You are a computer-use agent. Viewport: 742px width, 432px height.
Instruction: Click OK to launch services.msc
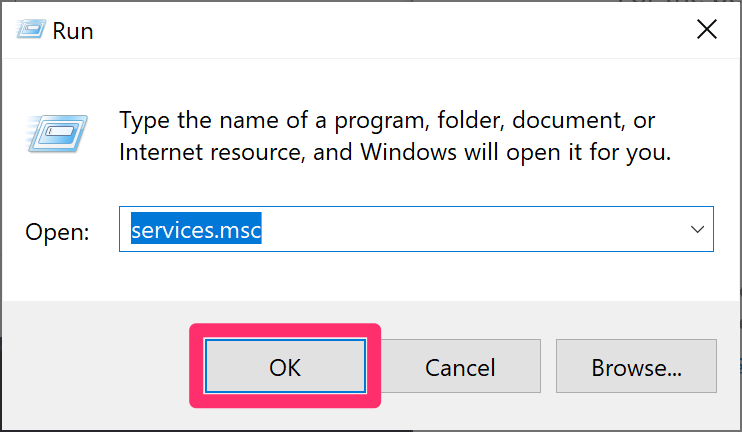(x=285, y=366)
